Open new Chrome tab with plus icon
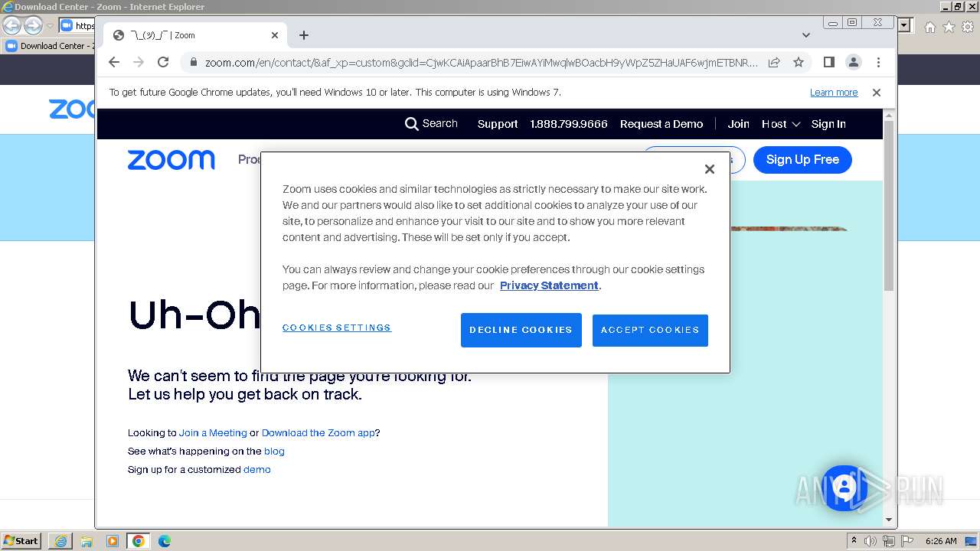 pos(304,35)
